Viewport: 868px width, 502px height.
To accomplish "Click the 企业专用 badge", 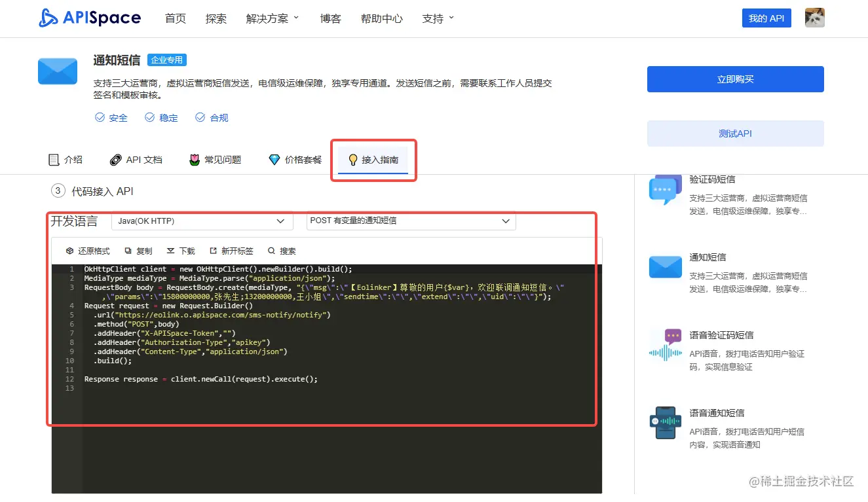I will pyautogui.click(x=167, y=60).
